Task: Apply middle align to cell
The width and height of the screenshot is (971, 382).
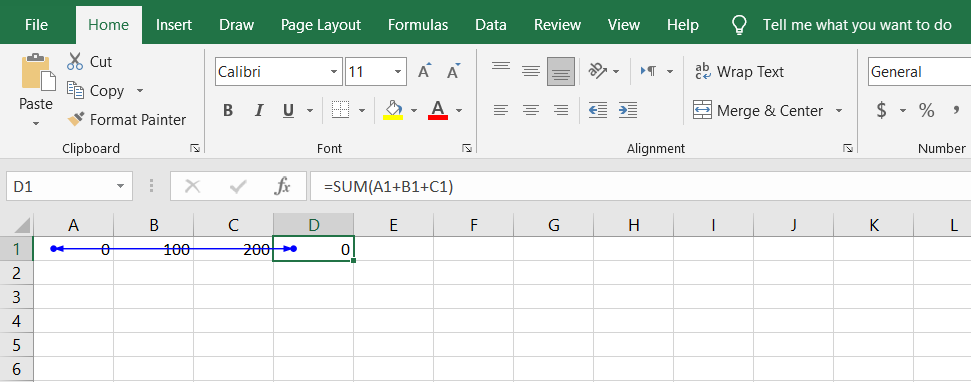Action: pyautogui.click(x=531, y=71)
